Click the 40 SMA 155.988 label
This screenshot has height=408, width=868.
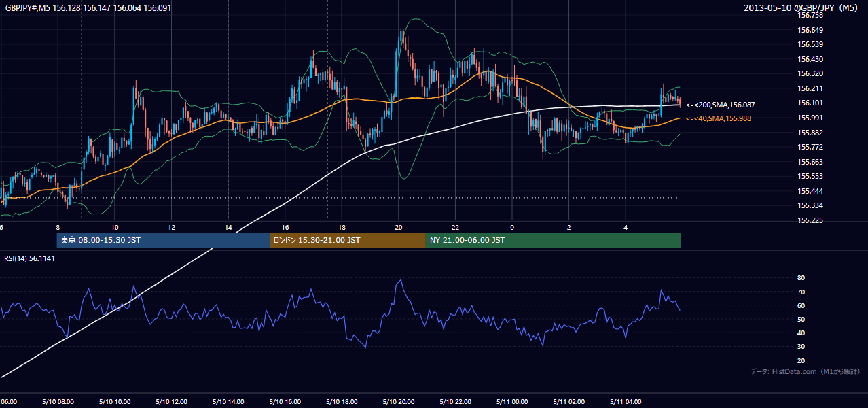pyautogui.click(x=720, y=118)
